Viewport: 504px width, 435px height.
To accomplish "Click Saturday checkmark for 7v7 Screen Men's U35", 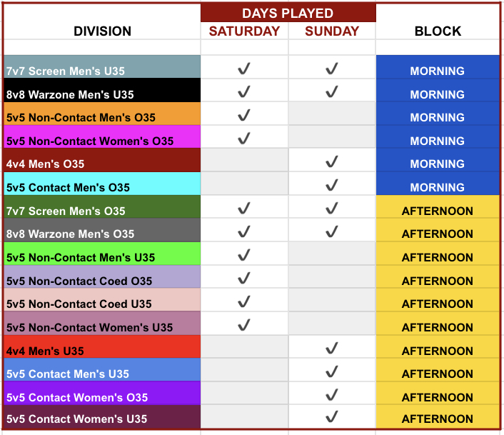I will (244, 69).
